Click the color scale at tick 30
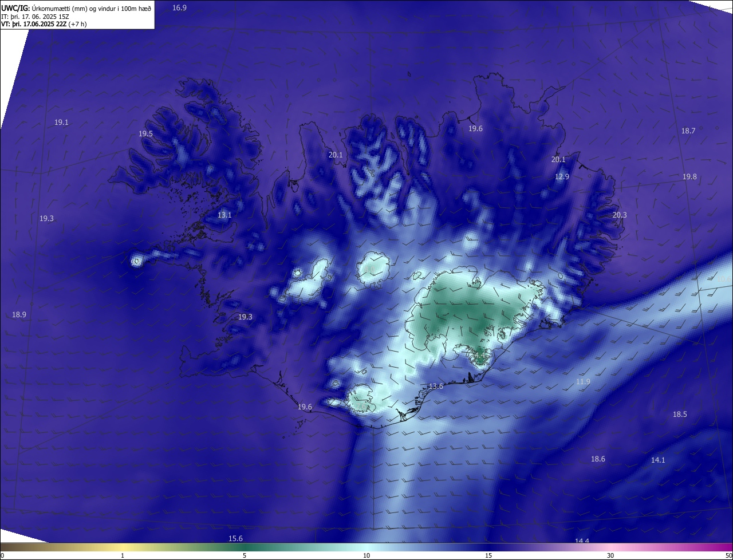Screen dimensions: 733x560 pos(610,555)
